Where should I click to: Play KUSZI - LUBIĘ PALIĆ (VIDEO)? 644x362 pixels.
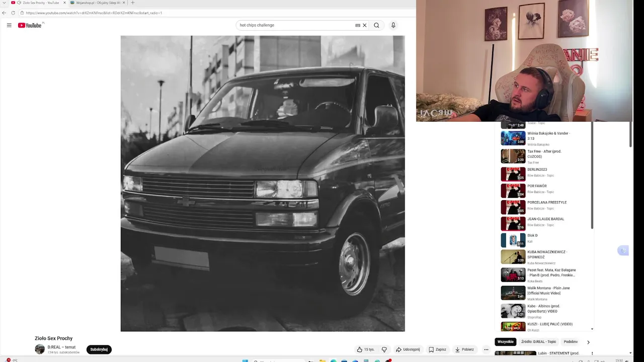click(x=546, y=327)
